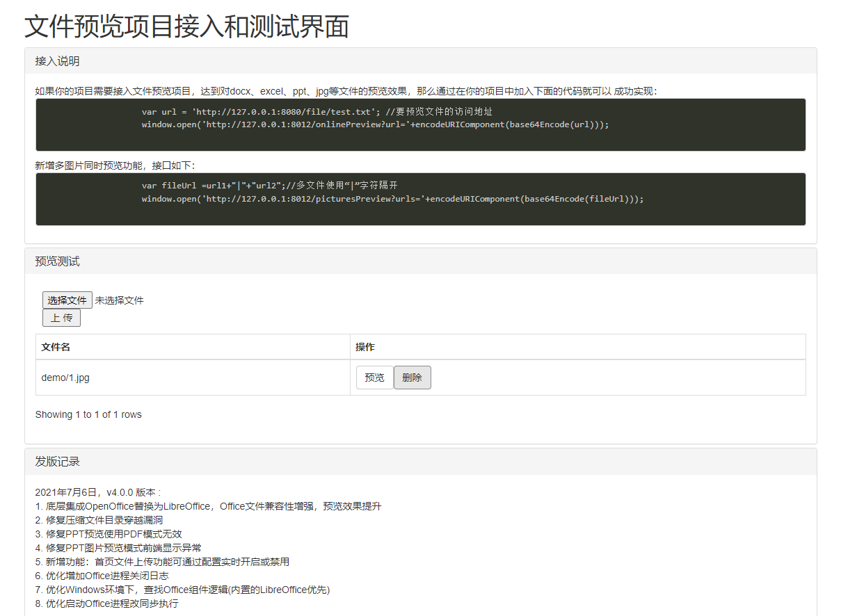Click release note 1 about LibreOffice replacement
This screenshot has height=616, width=841.
pos(208,506)
